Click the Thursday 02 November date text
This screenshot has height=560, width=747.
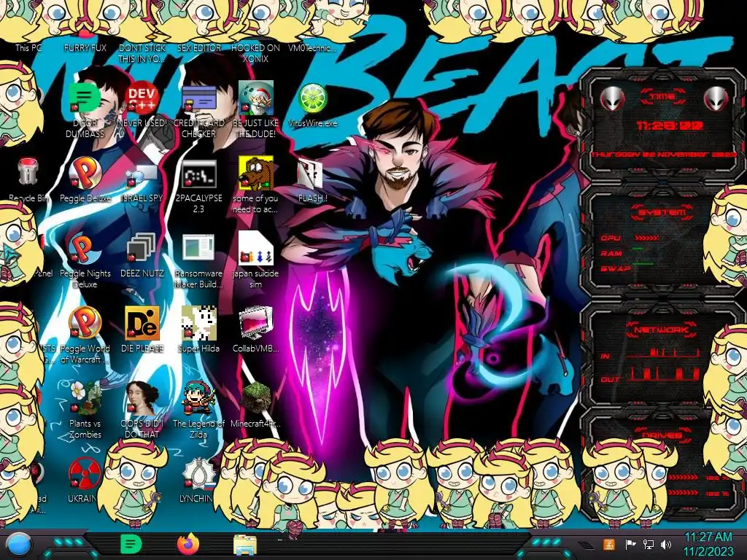(x=664, y=155)
